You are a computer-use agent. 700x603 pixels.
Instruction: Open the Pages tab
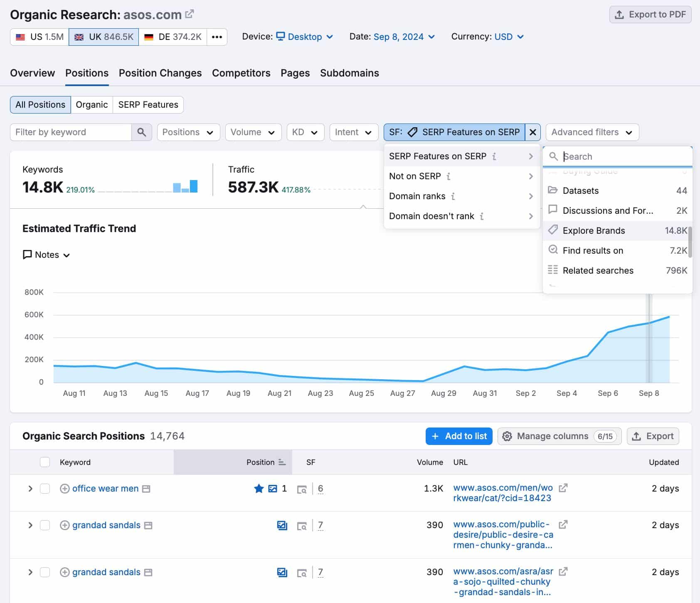pyautogui.click(x=295, y=73)
